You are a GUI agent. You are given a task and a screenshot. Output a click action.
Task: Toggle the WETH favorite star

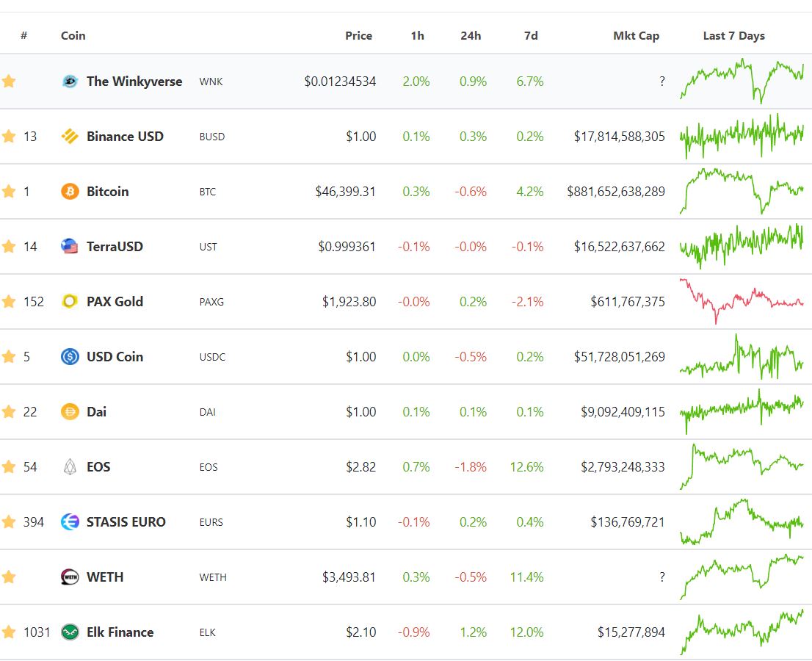tap(9, 577)
